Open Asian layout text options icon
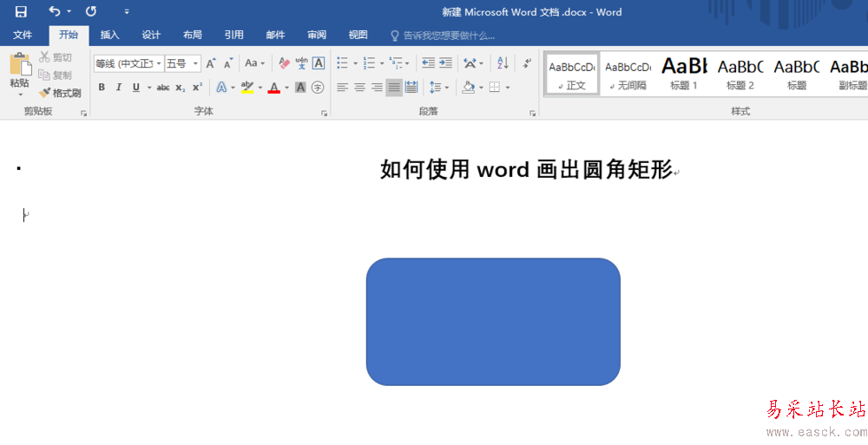868x445 pixels. click(470, 63)
